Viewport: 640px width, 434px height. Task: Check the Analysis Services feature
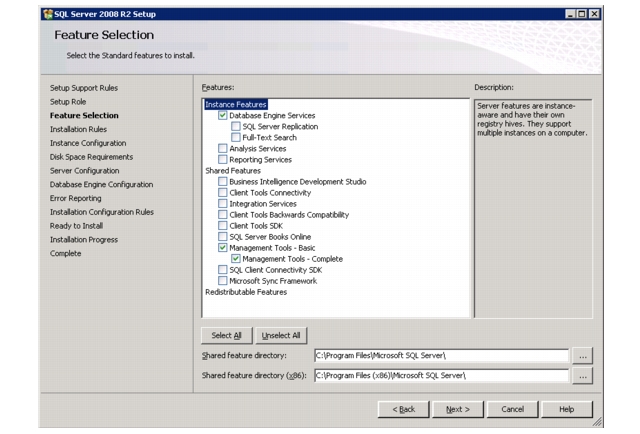[x=222, y=149]
